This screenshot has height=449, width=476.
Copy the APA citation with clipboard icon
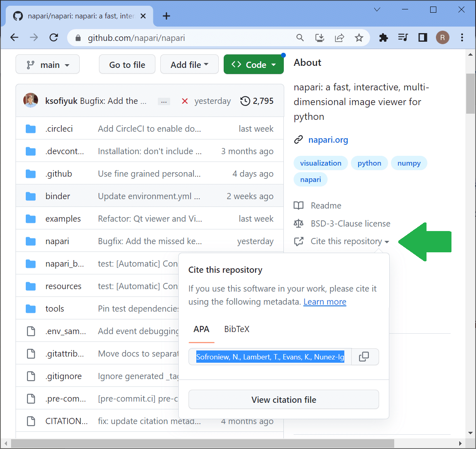tap(364, 357)
